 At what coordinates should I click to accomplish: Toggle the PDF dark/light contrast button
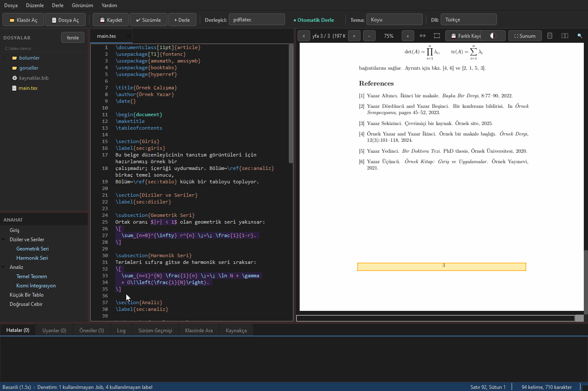[x=493, y=36]
